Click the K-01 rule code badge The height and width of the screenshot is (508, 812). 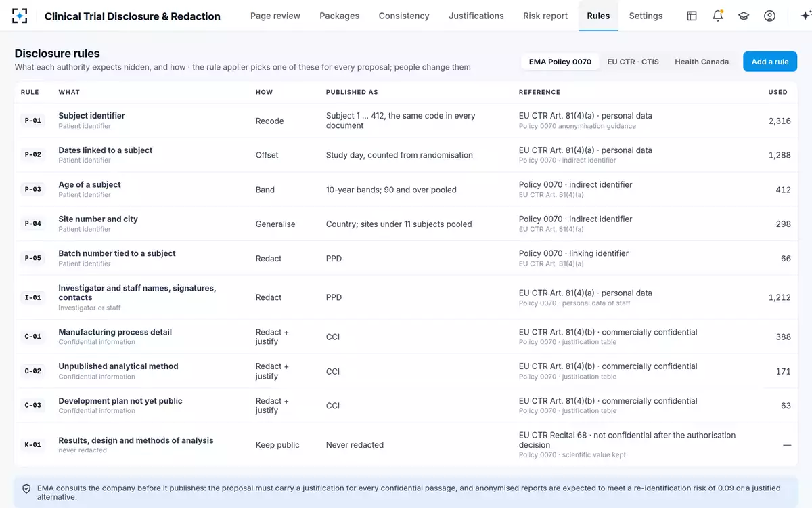[x=33, y=445]
